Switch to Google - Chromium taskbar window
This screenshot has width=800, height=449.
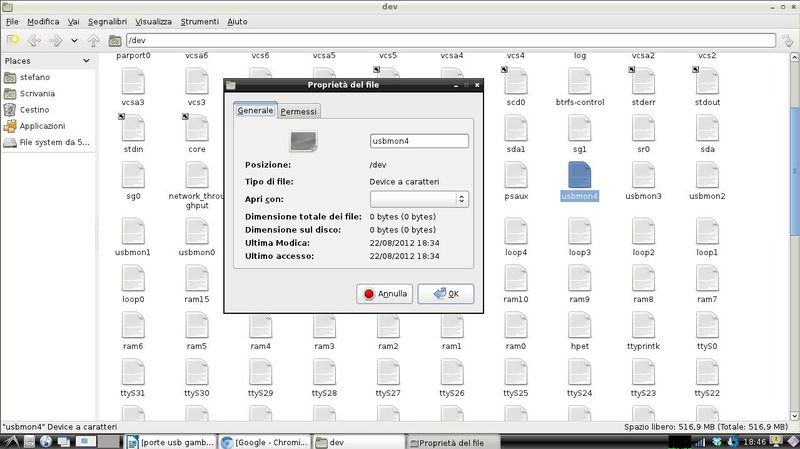pyautogui.click(x=264, y=442)
